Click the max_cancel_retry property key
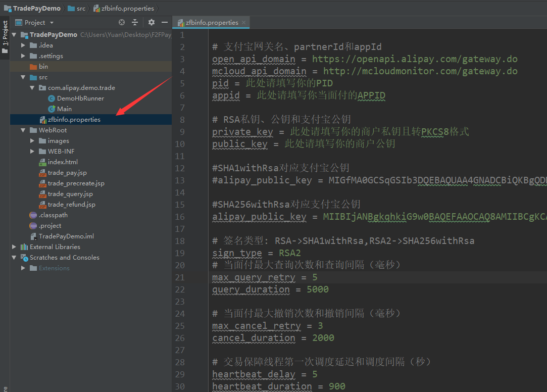The height and width of the screenshot is (392, 547). point(257,326)
